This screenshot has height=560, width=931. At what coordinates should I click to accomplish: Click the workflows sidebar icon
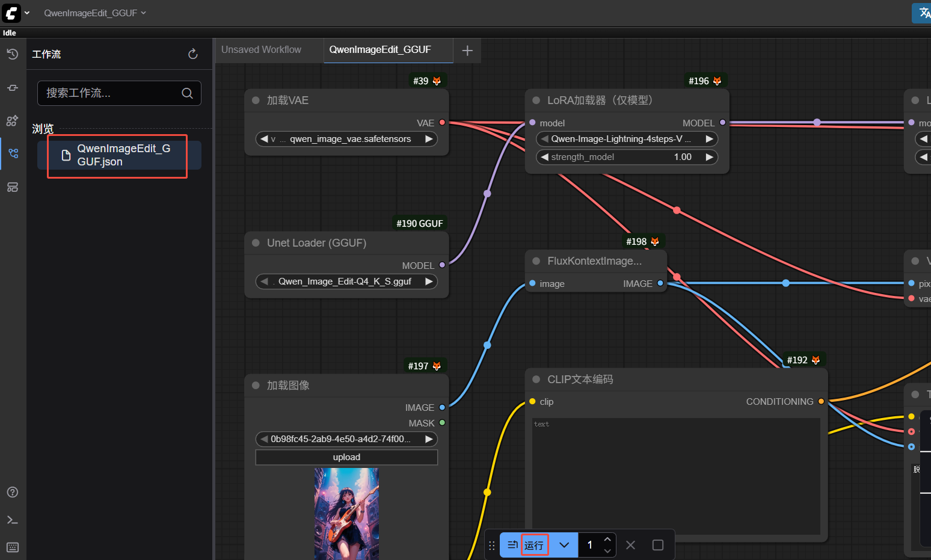13,153
